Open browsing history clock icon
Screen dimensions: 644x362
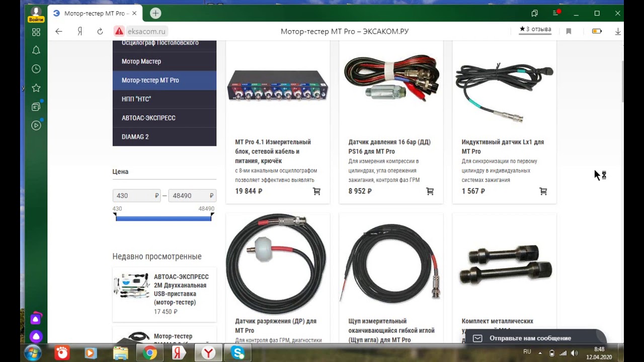click(36, 69)
